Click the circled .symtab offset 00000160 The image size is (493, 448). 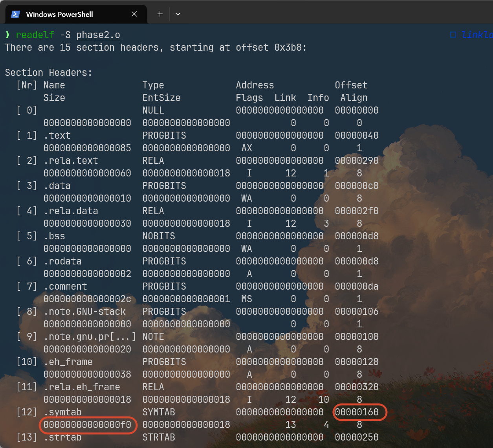357,412
